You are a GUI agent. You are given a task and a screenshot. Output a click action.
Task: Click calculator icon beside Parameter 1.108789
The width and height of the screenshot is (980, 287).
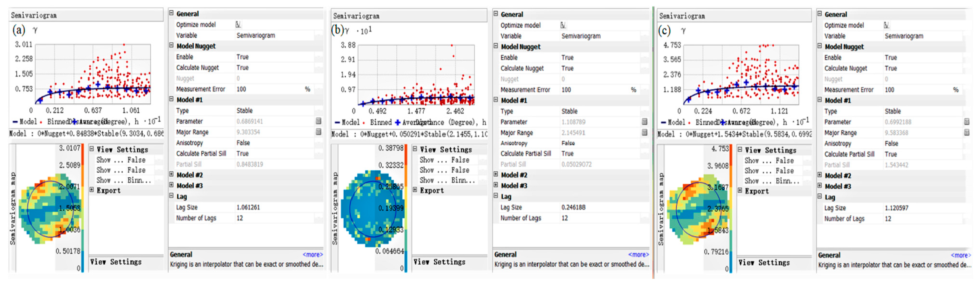(x=644, y=122)
